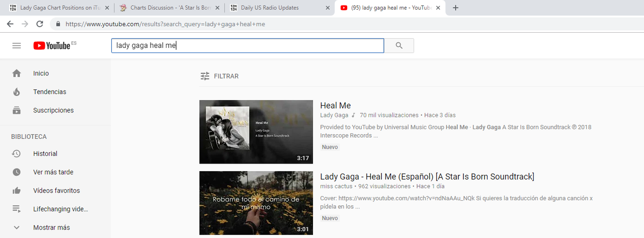Click the Nuevo badge under Heal Me
Screen dimensions: 644x238
(330, 147)
